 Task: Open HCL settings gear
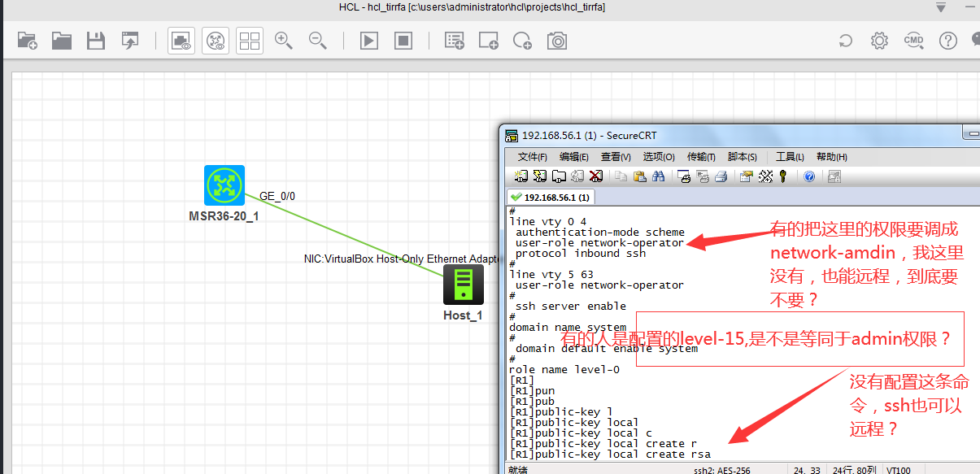coord(879,41)
